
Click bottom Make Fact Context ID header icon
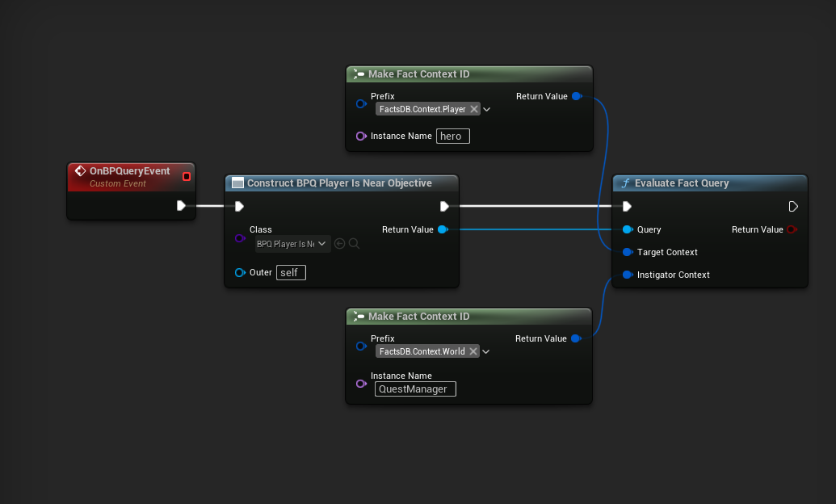pyautogui.click(x=359, y=317)
